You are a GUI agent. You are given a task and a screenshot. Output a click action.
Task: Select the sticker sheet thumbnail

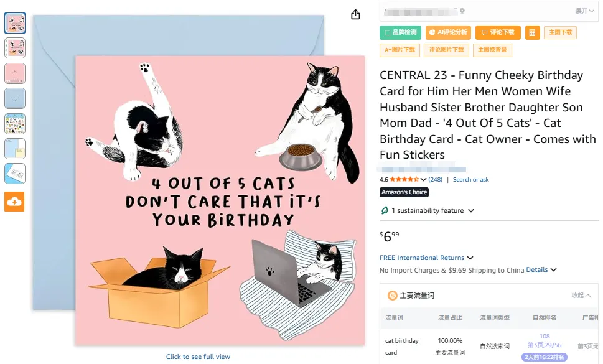[x=15, y=123]
